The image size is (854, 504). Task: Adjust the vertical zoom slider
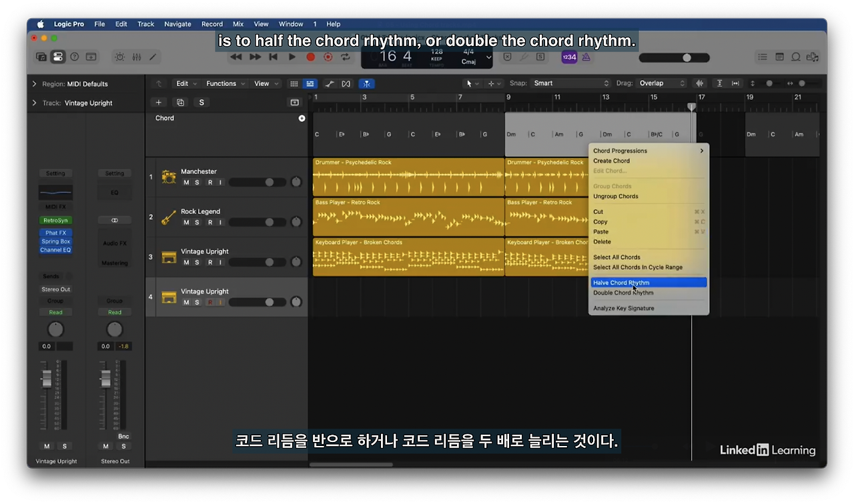click(769, 83)
